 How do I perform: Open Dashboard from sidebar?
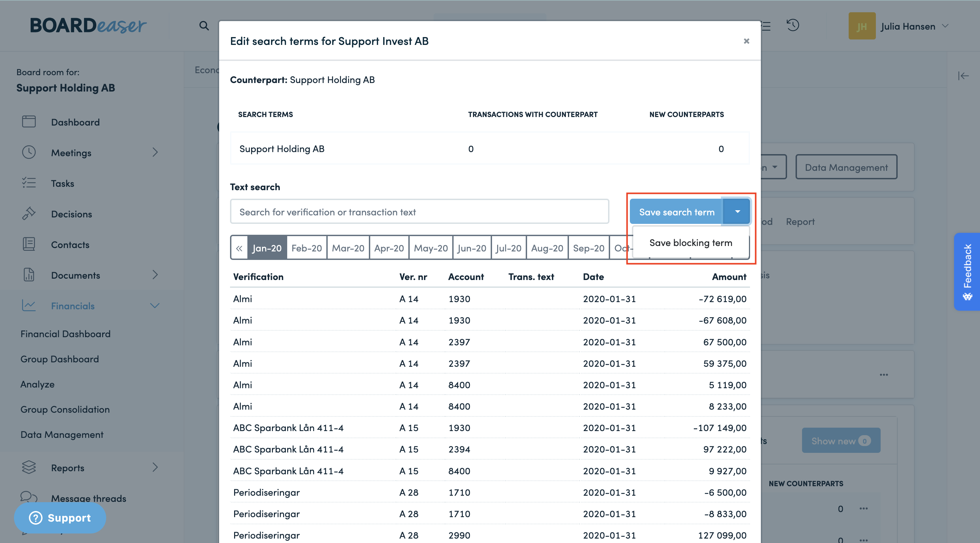(75, 122)
